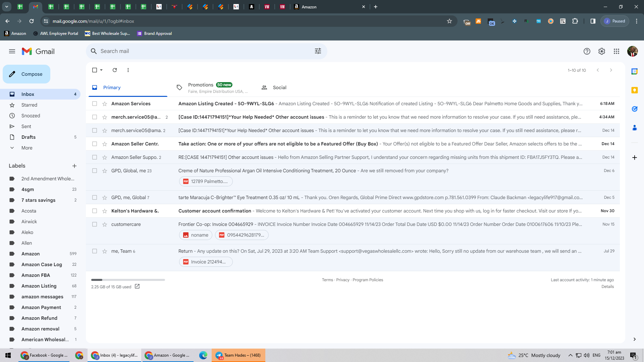Open the Invoice 212494 PDF attachment
The width and height of the screenshot is (644, 362).
(206, 262)
